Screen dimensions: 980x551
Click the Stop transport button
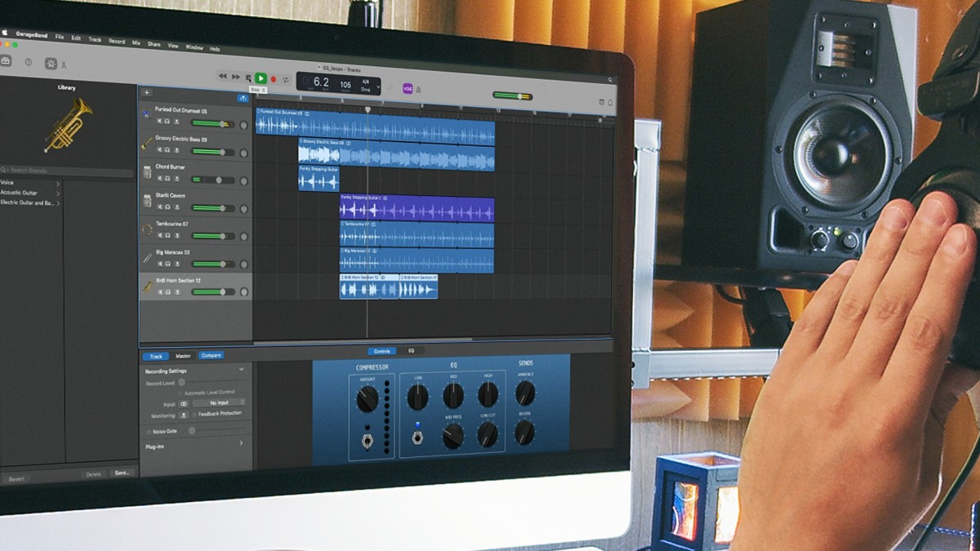pyautogui.click(x=248, y=78)
